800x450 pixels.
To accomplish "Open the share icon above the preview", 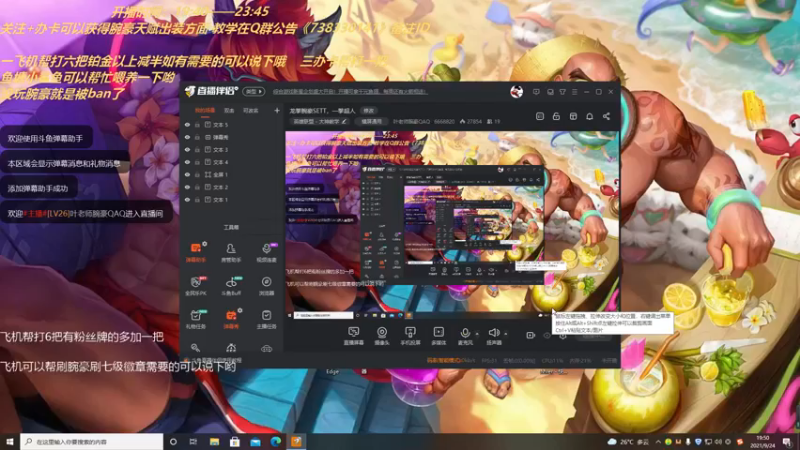I will (x=606, y=116).
